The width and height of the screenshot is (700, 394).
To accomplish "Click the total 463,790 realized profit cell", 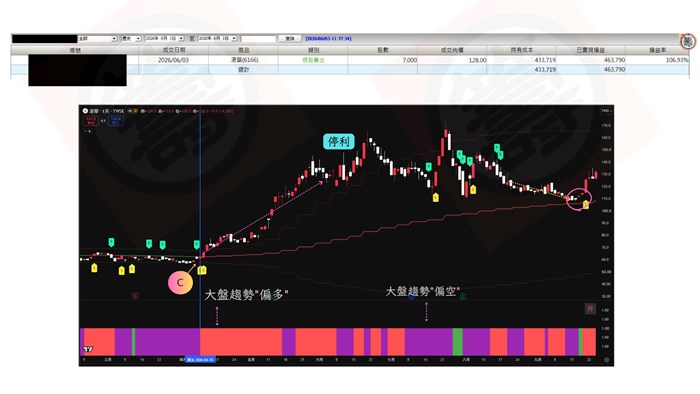I will pyautogui.click(x=590, y=70).
